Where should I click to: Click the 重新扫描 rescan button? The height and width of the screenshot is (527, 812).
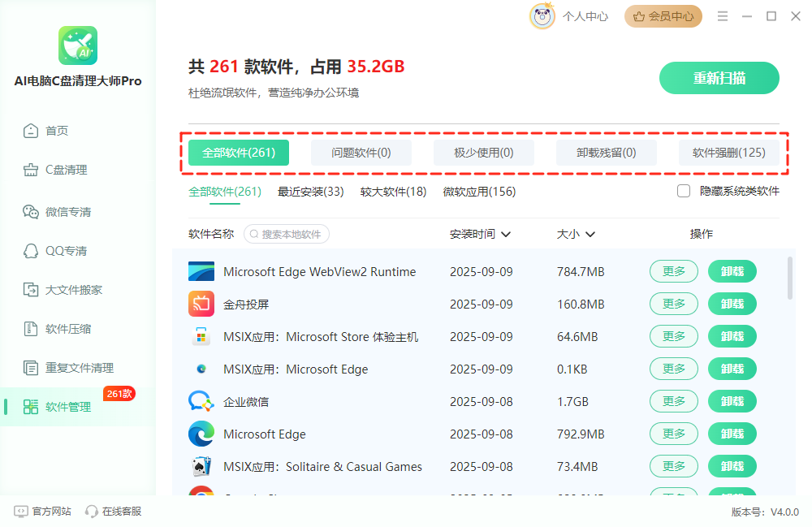pyautogui.click(x=719, y=78)
